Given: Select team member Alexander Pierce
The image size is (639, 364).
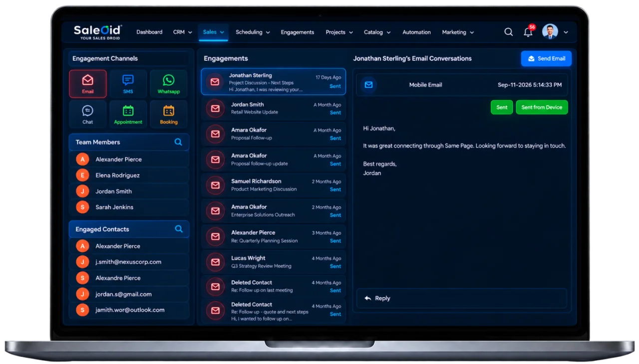Looking at the screenshot, I should click(x=129, y=159).
